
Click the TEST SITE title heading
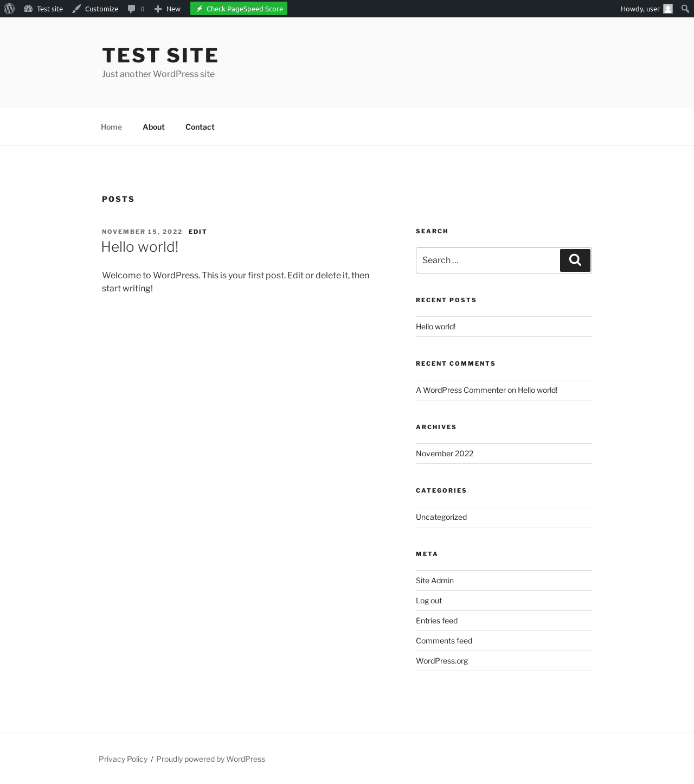pos(160,55)
